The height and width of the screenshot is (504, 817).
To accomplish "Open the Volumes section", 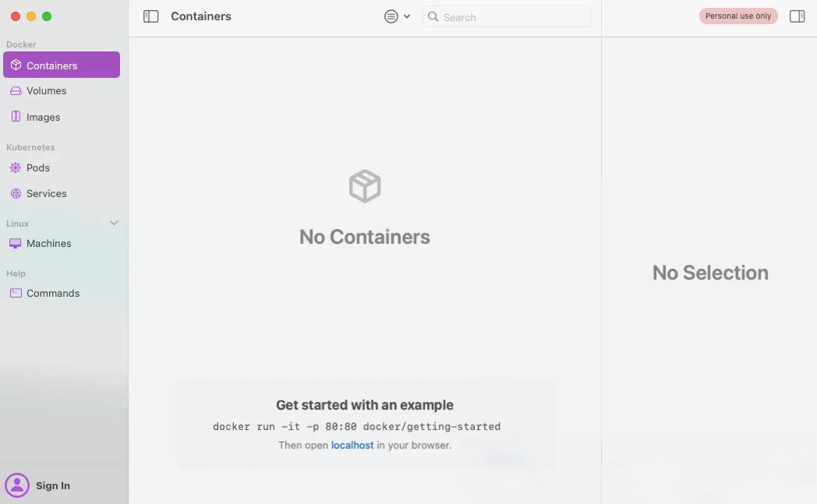I will [x=47, y=91].
